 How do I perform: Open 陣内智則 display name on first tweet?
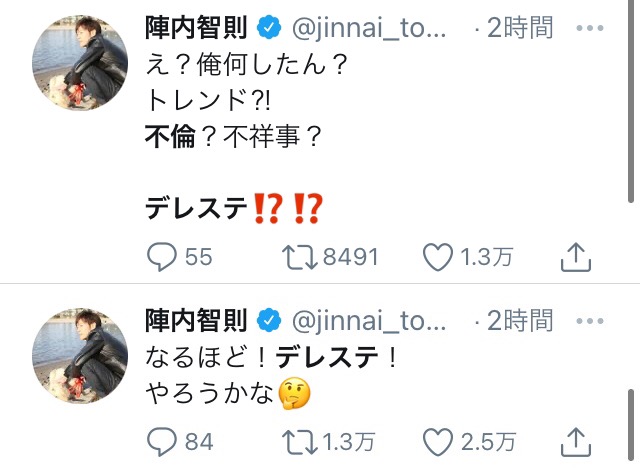[x=195, y=29]
